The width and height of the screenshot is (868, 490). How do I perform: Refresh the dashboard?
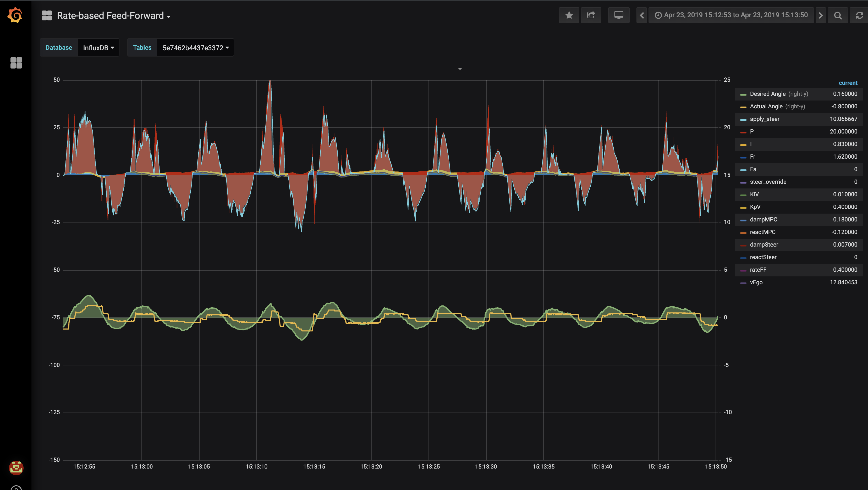point(859,15)
